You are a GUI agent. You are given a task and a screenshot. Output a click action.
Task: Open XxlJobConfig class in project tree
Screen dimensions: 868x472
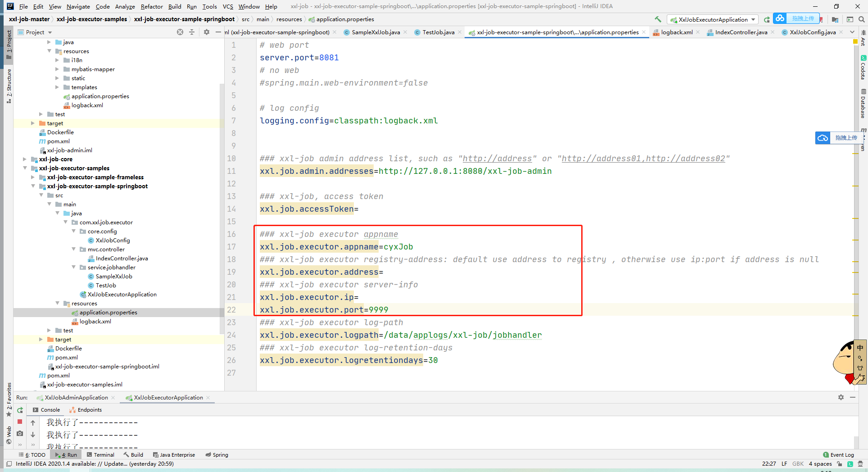click(113, 240)
